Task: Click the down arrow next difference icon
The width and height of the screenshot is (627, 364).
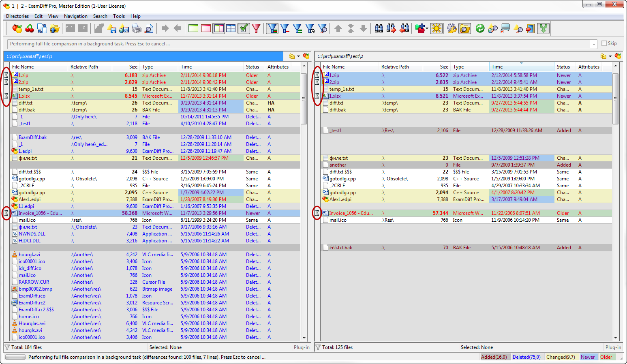Action: 364,28
